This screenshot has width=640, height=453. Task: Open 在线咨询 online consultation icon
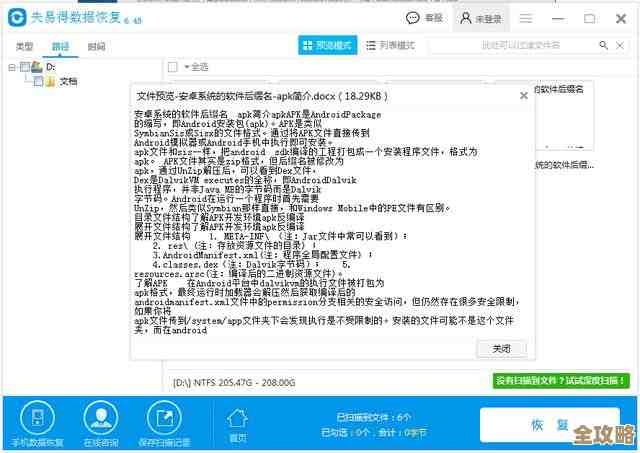coord(100,418)
